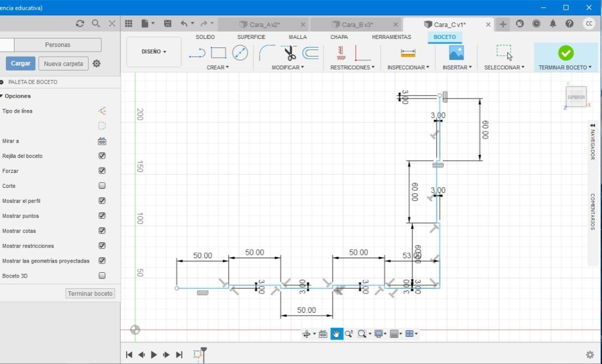
Task: Jump to the timeline end
Action: [179, 355]
